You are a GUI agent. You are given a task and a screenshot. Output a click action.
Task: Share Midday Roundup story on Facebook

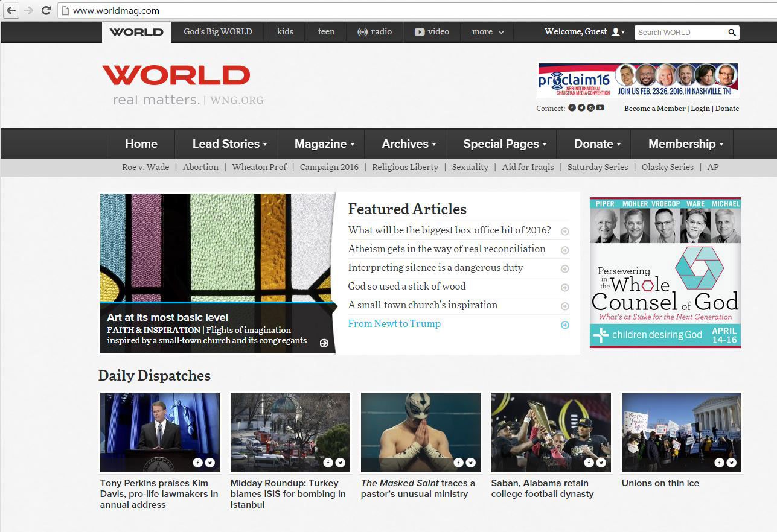[x=328, y=463]
